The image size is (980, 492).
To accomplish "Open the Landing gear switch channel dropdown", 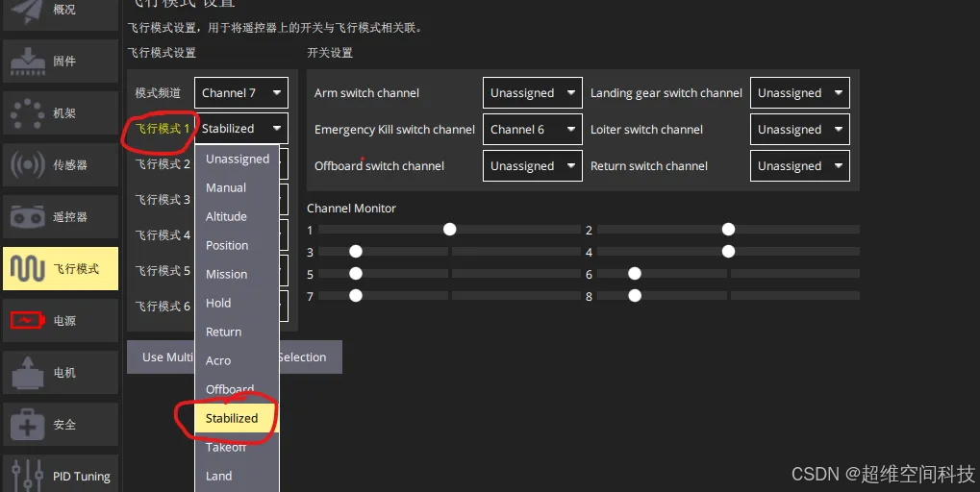I will point(800,93).
